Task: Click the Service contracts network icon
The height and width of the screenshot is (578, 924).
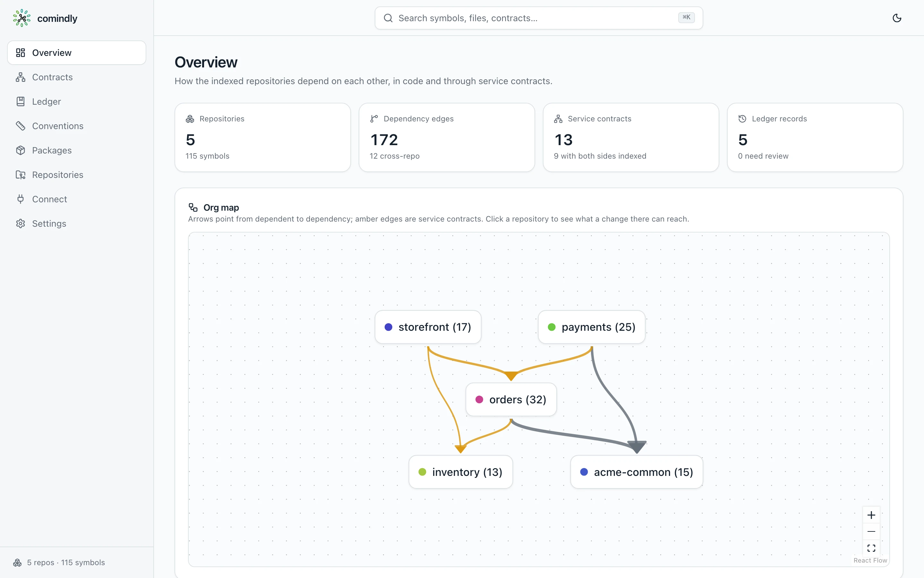Action: click(558, 119)
